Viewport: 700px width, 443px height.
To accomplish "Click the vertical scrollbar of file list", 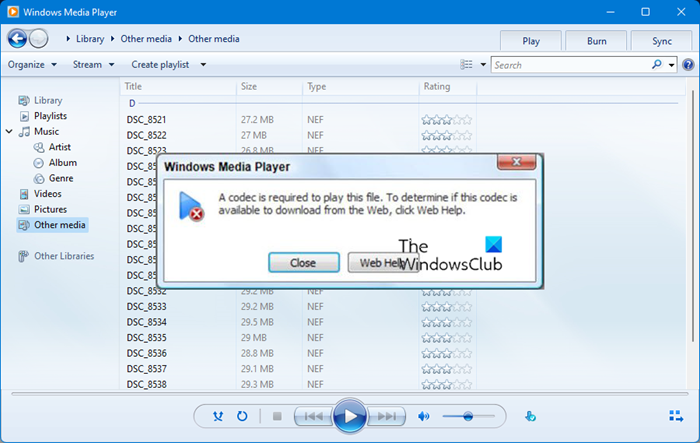I will pos(692,214).
